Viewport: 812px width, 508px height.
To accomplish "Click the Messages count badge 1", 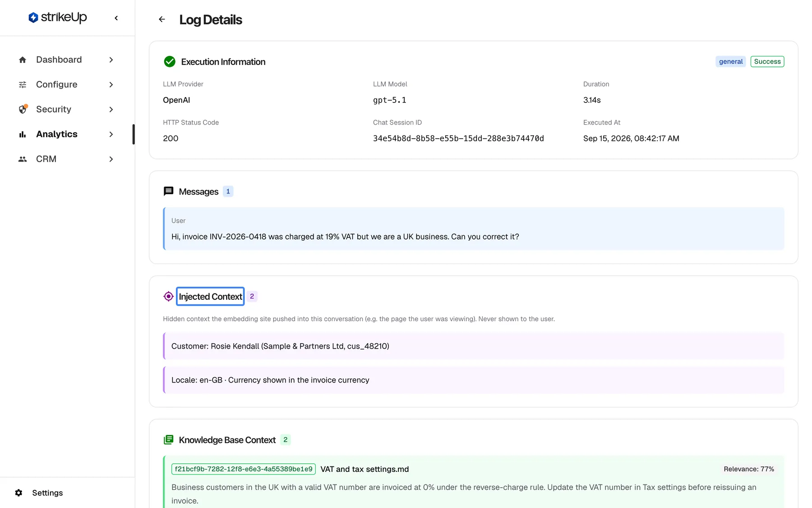I will [228, 191].
